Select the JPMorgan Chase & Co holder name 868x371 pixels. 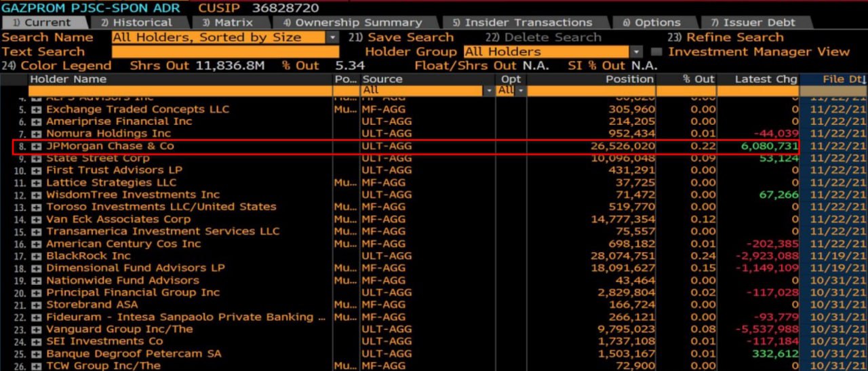click(x=110, y=146)
